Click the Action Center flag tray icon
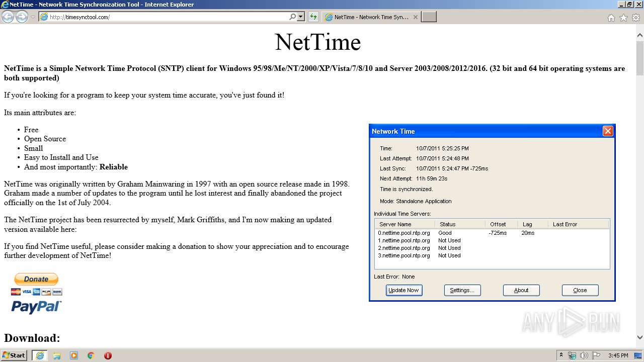The image size is (644, 362). 596,355
